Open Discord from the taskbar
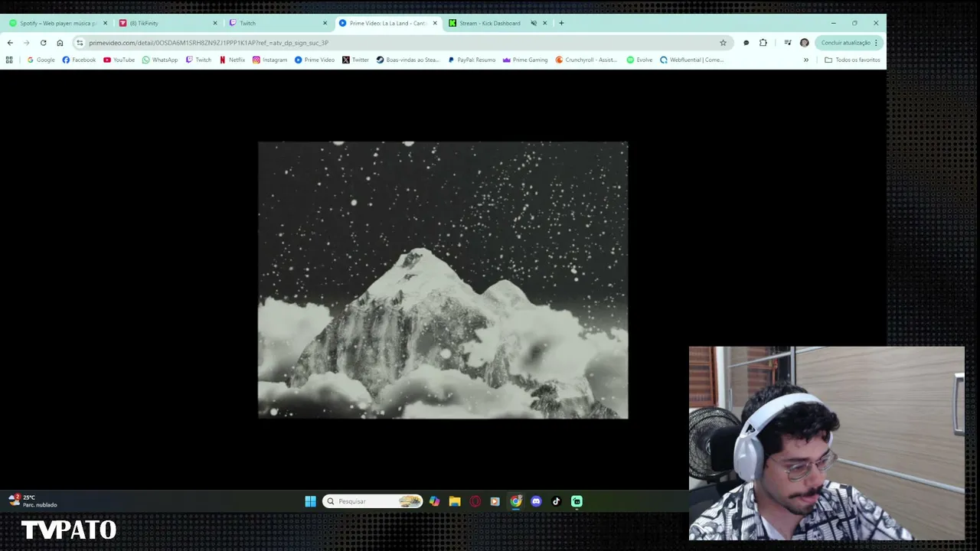 (x=536, y=501)
